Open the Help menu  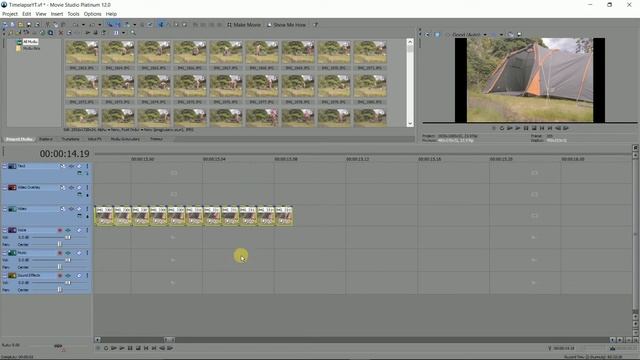coord(111,14)
